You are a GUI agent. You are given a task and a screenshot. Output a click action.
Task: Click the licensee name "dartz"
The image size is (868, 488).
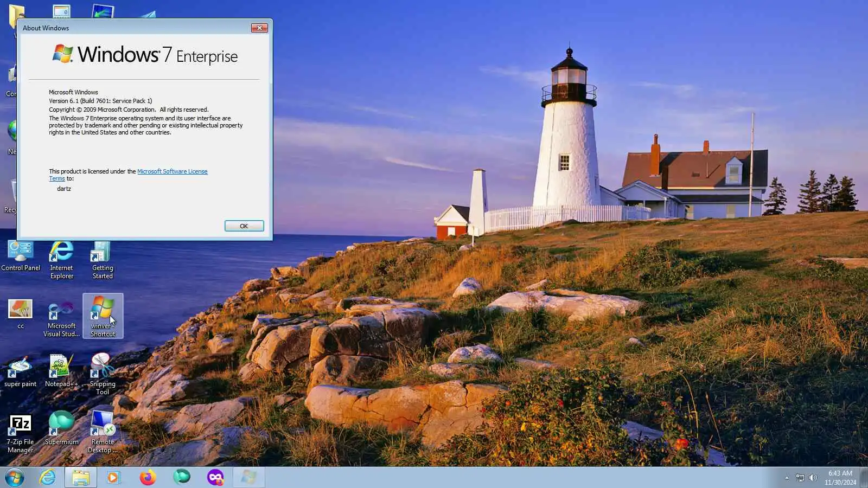point(64,189)
